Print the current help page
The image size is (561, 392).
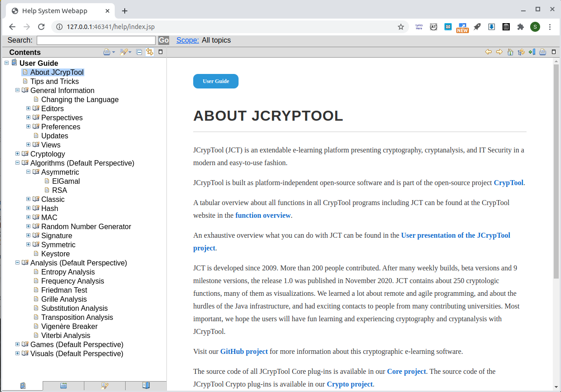[542, 52]
